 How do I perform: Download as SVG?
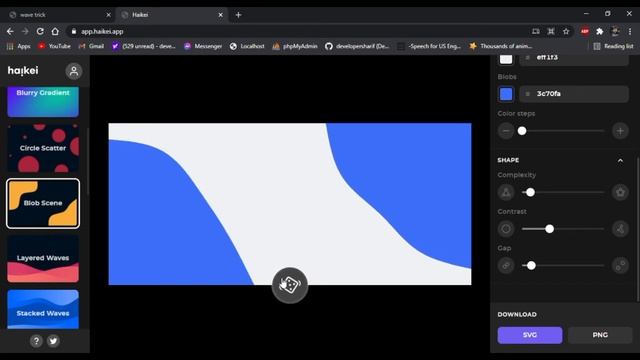[530, 335]
